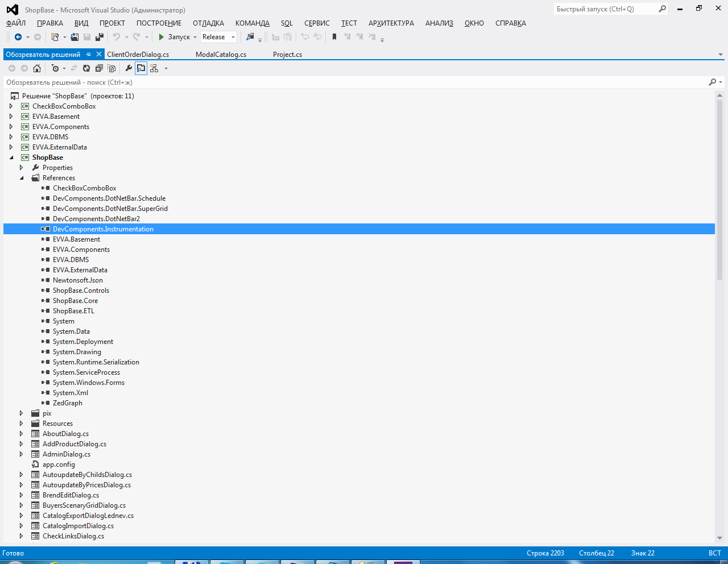Toggle the Preview Selected Items button
728x564 pixels.
click(x=141, y=68)
